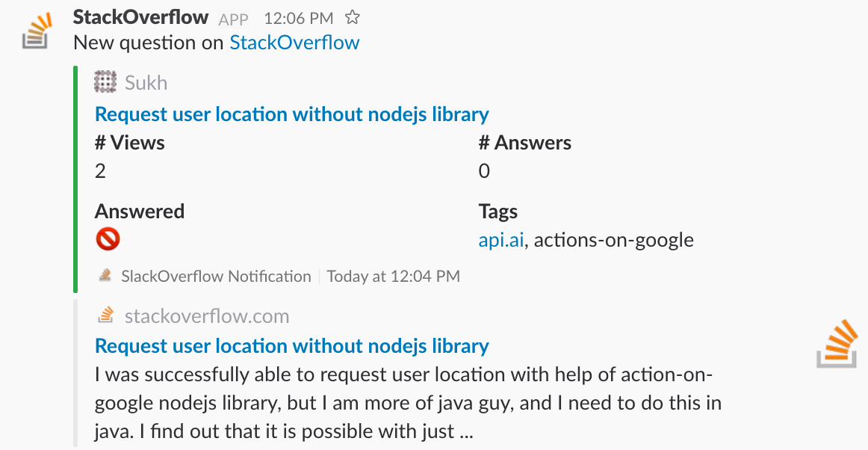Viewport: 868px width, 450px height.
Task: Click the question preview description text
Action: (408, 402)
